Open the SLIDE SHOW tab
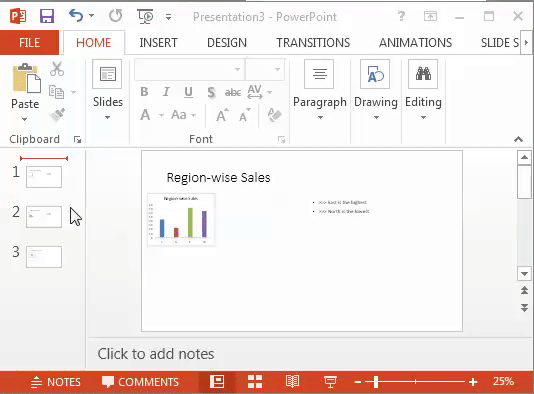The height and width of the screenshot is (394, 534). (499, 43)
